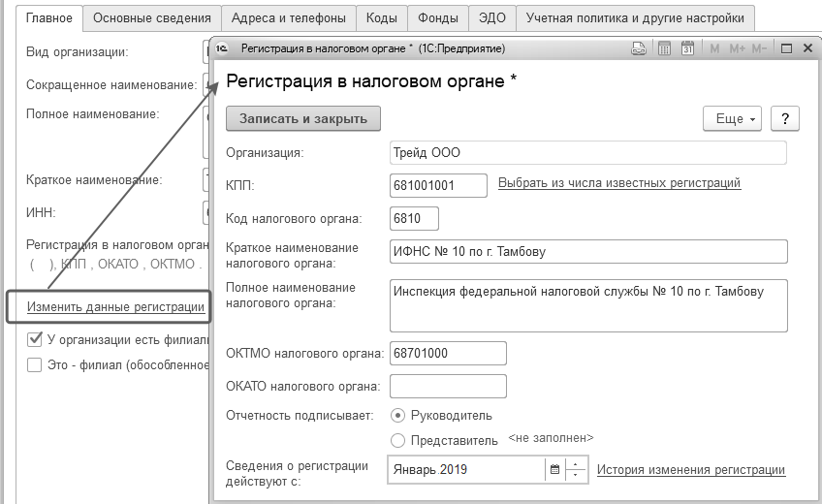
Task: Click the M+ memory button
Action: click(x=737, y=48)
